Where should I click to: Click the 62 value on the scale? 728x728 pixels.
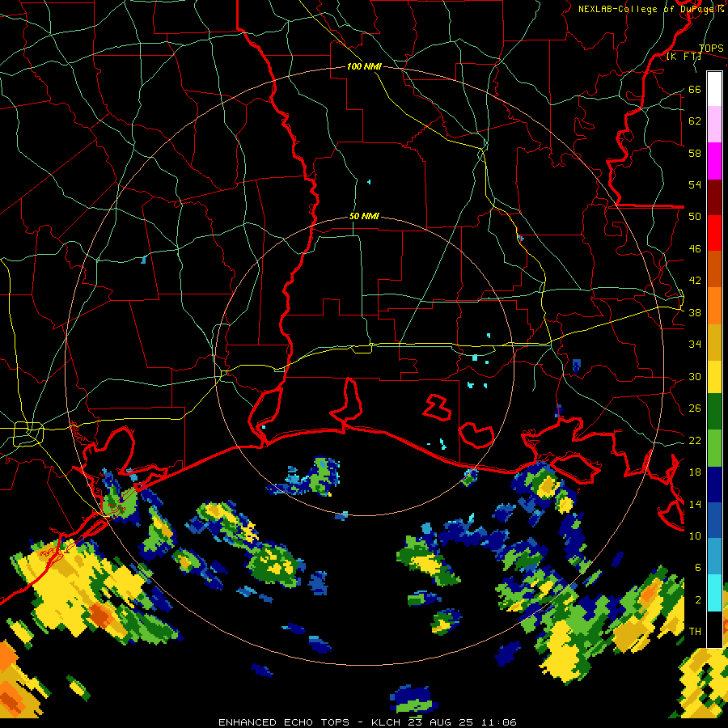click(x=695, y=121)
